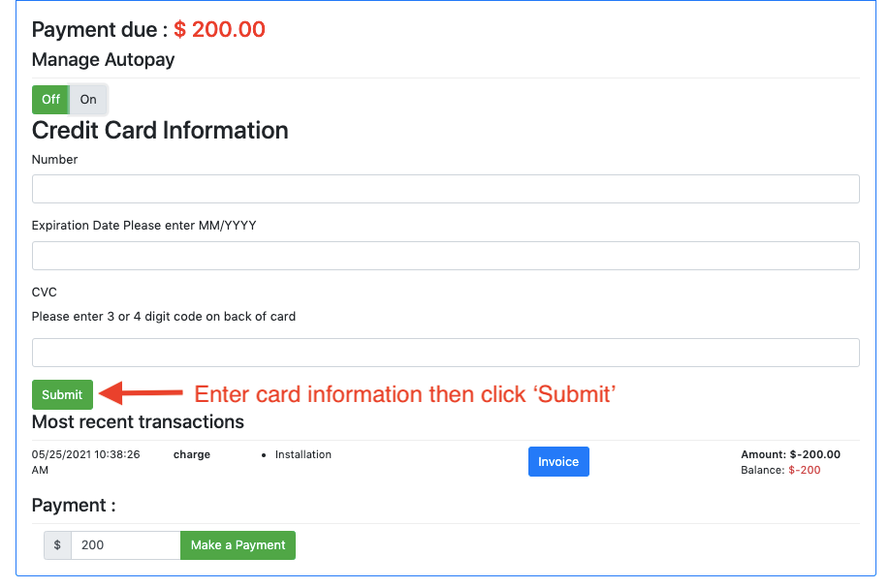Select the CVC code input box
The image size is (890, 588).
[445, 353]
